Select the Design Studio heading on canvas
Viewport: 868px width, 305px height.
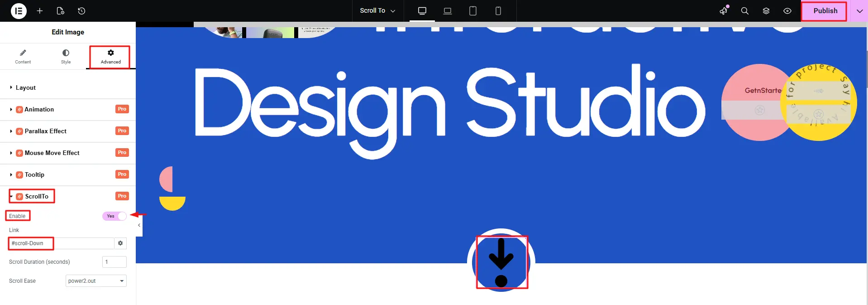coord(450,111)
